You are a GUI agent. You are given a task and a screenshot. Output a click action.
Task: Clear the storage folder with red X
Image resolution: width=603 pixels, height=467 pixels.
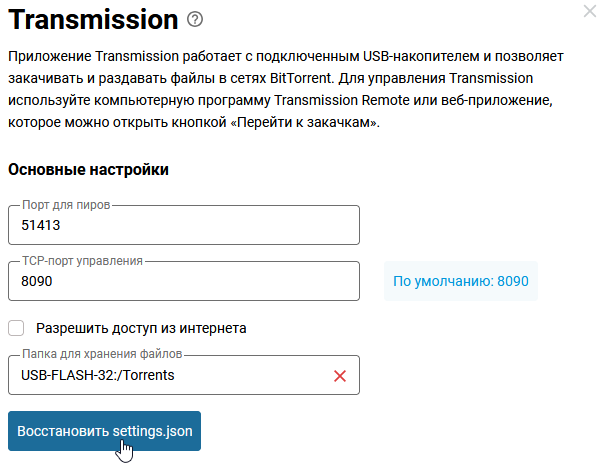(x=339, y=376)
